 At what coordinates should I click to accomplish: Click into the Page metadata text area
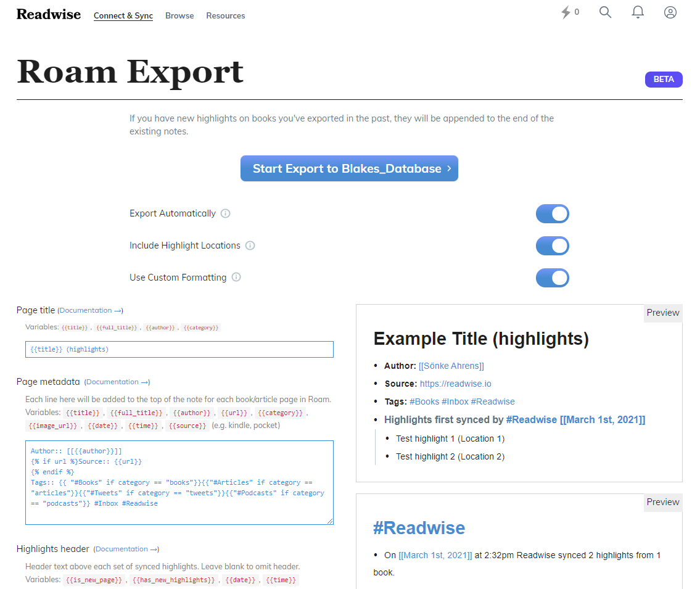point(179,482)
